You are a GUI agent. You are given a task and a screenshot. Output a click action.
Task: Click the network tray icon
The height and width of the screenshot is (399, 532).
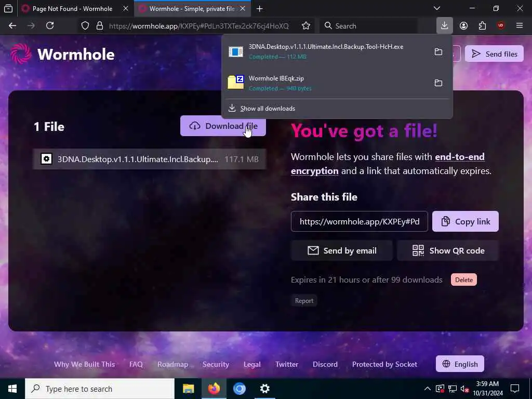pos(453,389)
